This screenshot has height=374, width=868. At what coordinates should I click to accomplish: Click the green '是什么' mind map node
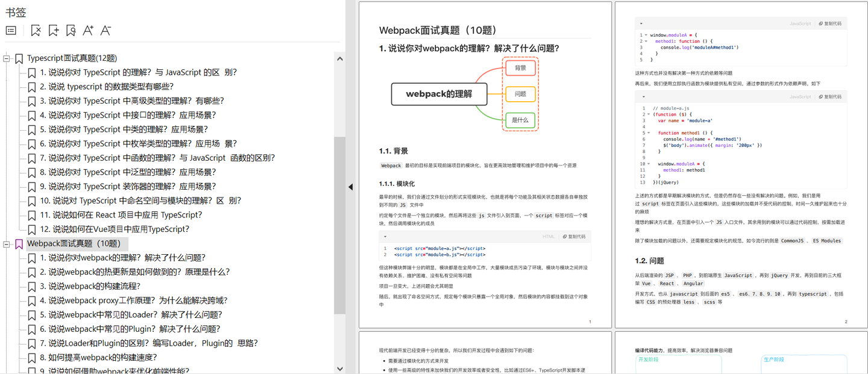(x=520, y=120)
